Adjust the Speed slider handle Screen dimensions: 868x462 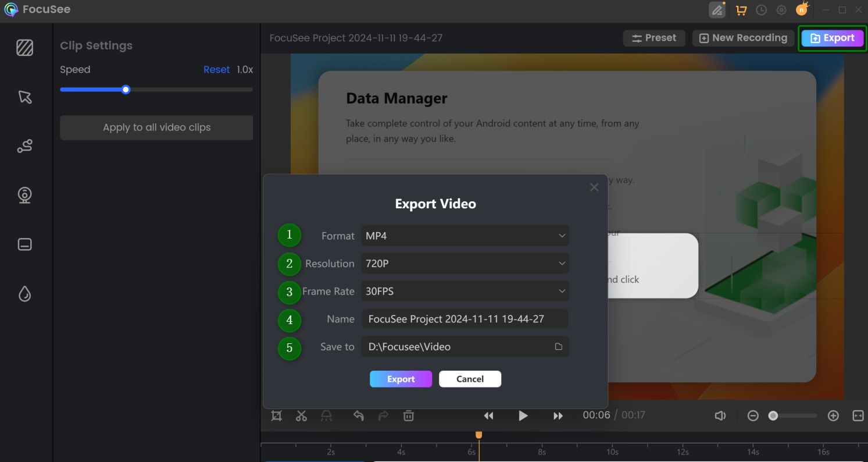tap(126, 90)
